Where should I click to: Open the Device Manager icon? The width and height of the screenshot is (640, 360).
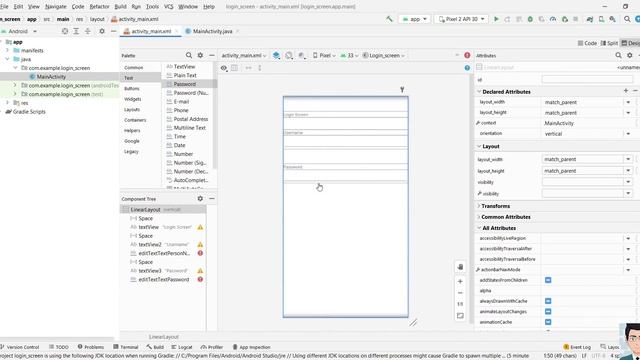601,19
